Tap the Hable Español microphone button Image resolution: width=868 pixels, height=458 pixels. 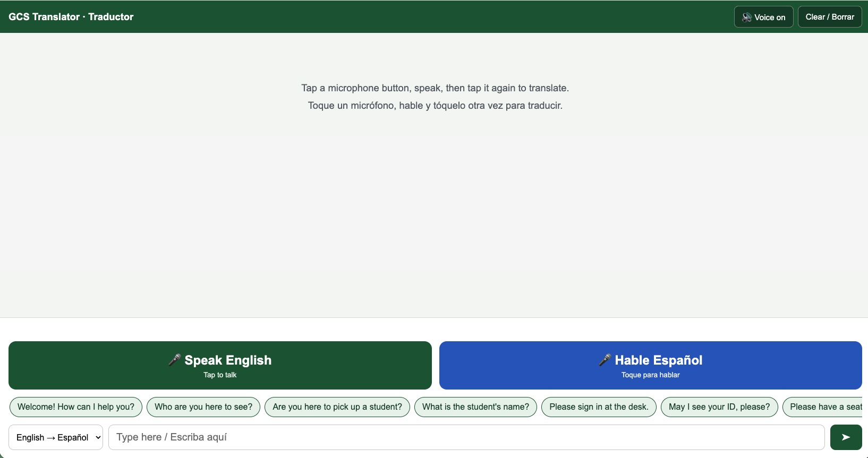pos(650,365)
